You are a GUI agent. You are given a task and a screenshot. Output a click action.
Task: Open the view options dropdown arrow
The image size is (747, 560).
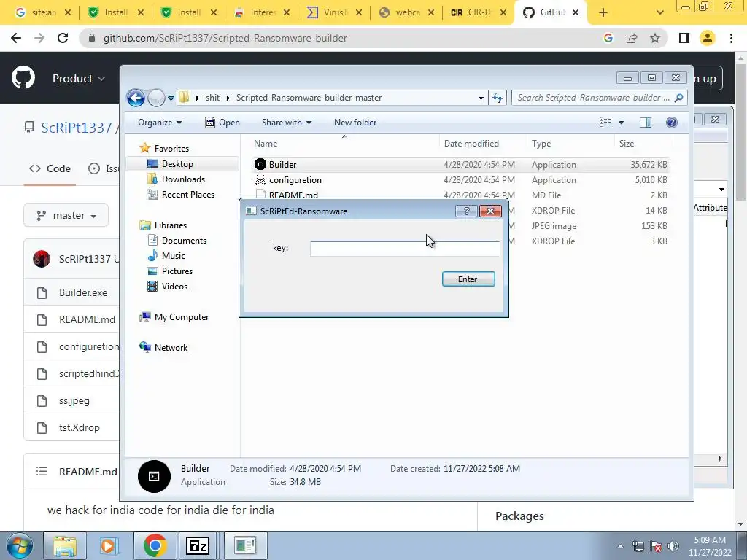click(621, 122)
